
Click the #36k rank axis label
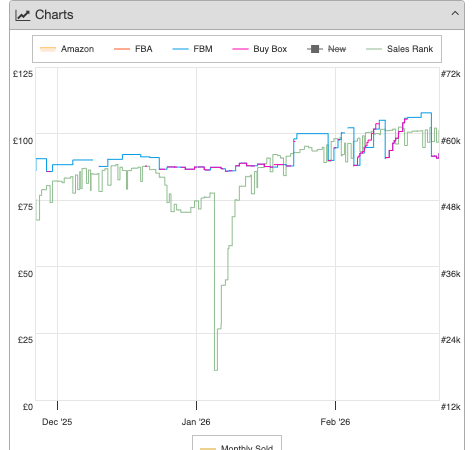(451, 274)
